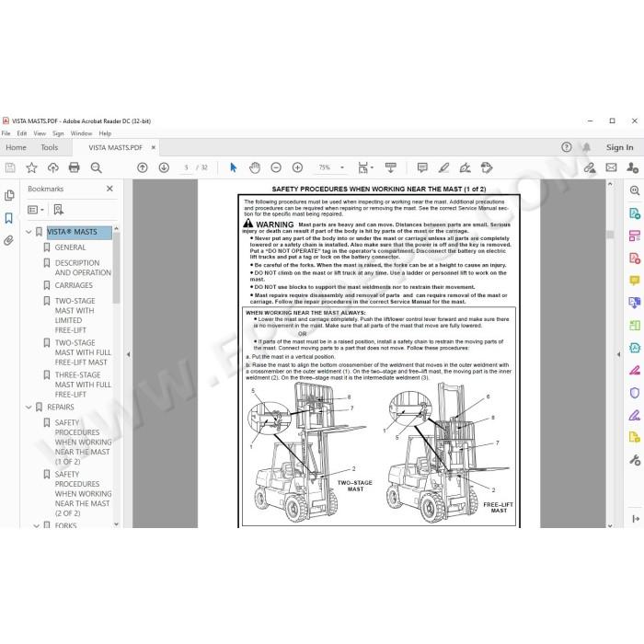Open page thumbnails panel icon
644x644 pixels.
[9, 195]
